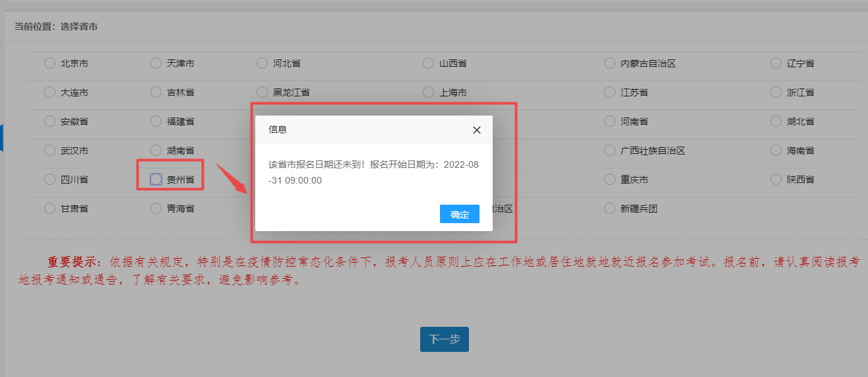The width and height of the screenshot is (868, 377).
Task: Choose the 重庆市 radio button
Action: (x=609, y=180)
